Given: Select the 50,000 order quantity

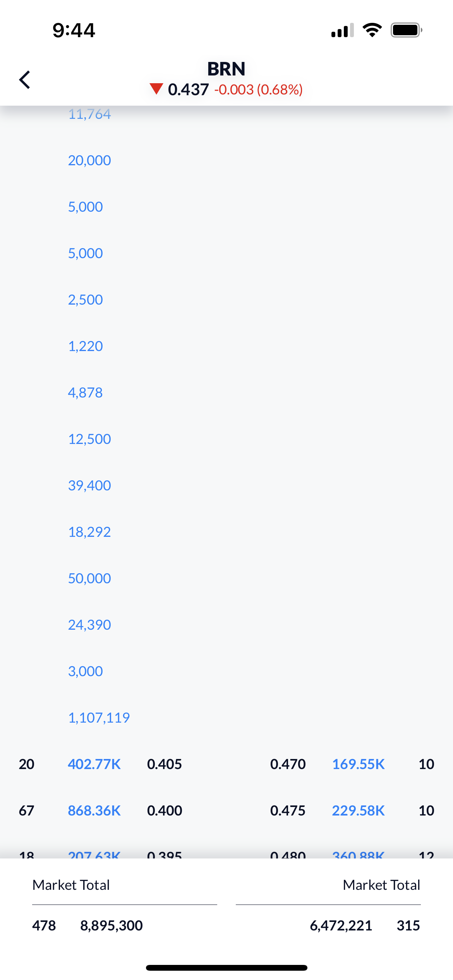Looking at the screenshot, I should [89, 578].
